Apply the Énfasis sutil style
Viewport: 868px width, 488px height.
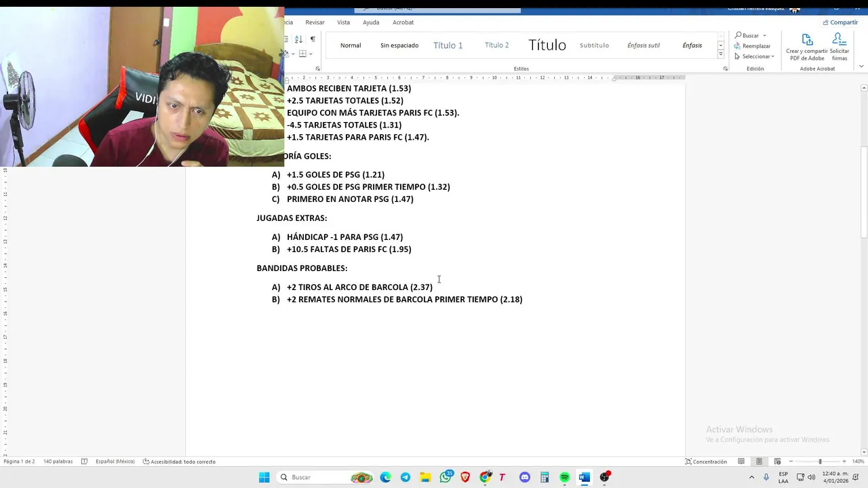[x=644, y=45]
